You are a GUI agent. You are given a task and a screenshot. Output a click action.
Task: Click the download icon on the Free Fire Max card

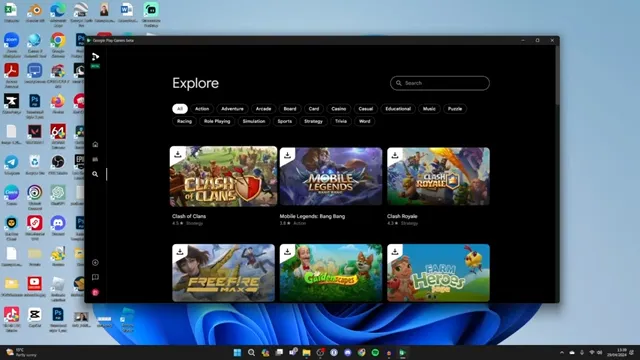click(180, 252)
